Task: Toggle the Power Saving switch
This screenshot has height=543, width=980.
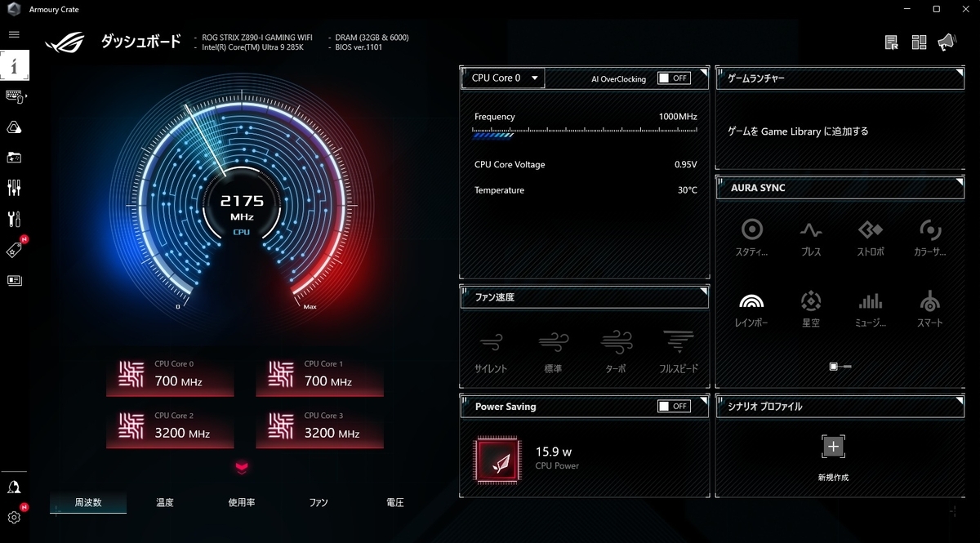Action: pyautogui.click(x=674, y=406)
